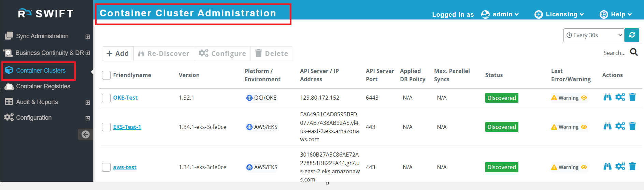Click the Audit & Reports icon
Viewport: 644px width, 190px height.
point(9,102)
